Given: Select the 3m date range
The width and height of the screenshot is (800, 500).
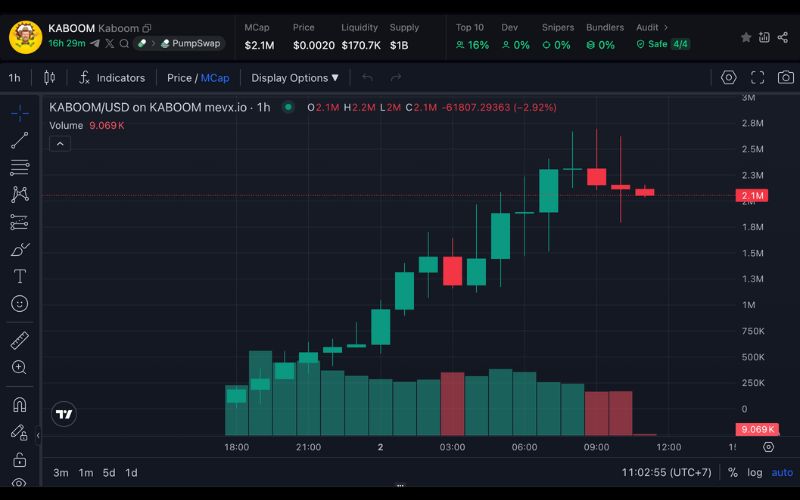Looking at the screenshot, I should click(61, 473).
